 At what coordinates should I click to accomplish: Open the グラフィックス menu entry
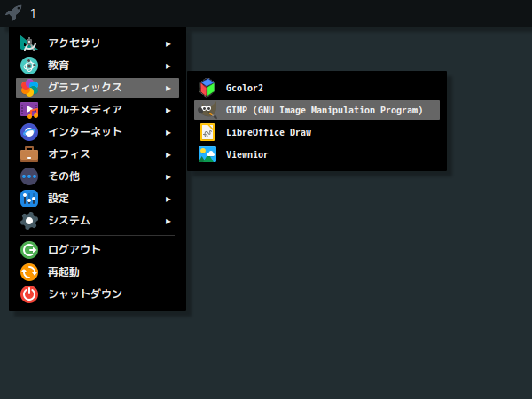pos(98,88)
